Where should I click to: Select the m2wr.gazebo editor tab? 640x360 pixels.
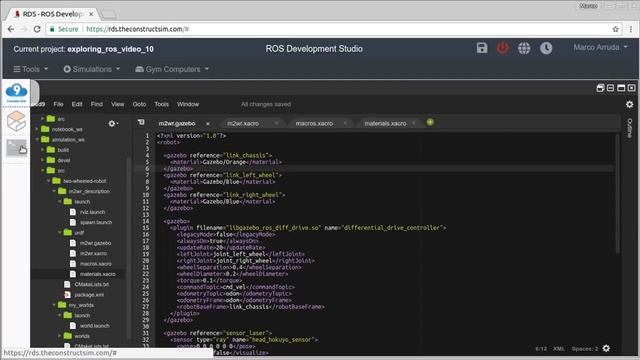(177, 123)
